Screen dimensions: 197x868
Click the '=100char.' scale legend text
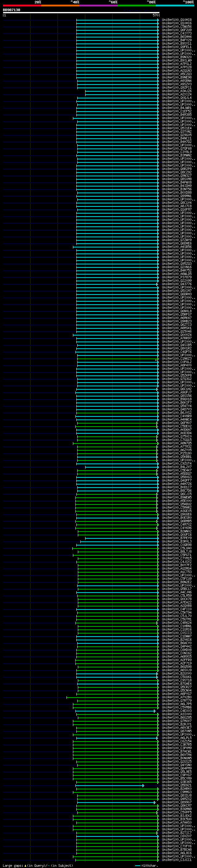(150, 866)
